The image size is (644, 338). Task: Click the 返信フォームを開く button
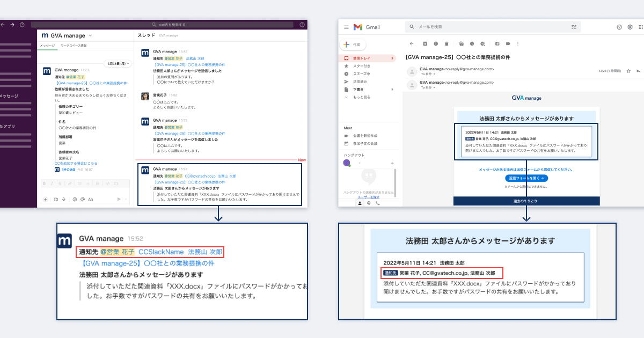tap(526, 178)
